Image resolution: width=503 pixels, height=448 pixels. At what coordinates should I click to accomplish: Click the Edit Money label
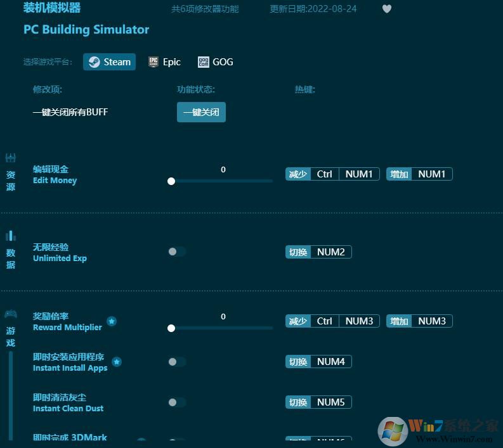[x=55, y=181]
